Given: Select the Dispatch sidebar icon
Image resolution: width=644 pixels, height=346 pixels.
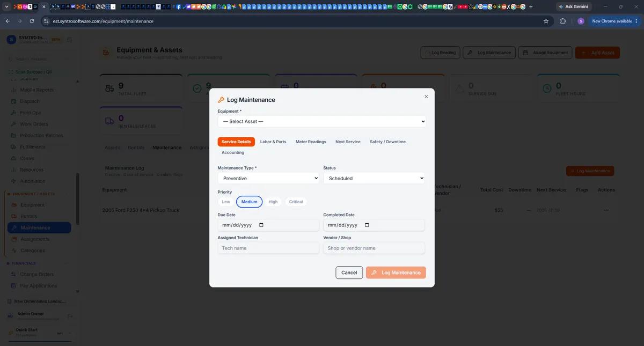Looking at the screenshot, I should [x=14, y=101].
